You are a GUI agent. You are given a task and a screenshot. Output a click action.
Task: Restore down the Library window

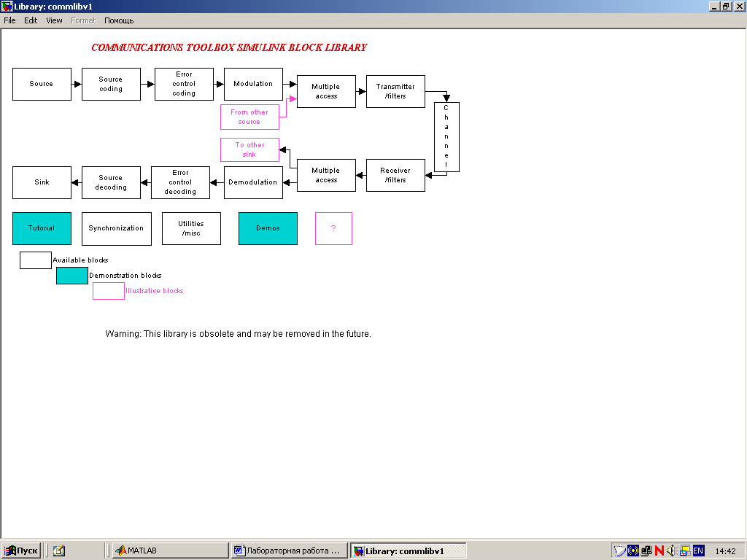pyautogui.click(x=726, y=6)
